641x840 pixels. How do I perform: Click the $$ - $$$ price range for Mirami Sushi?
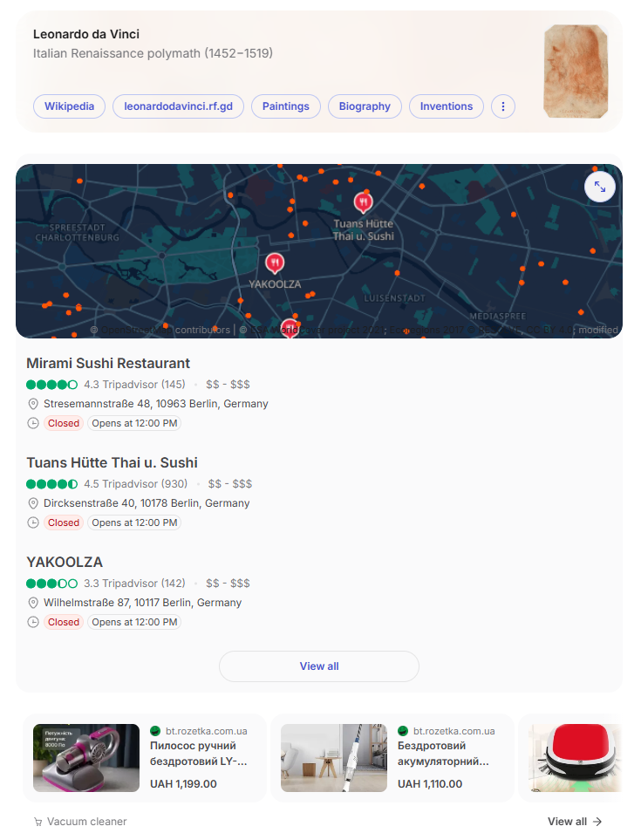click(x=228, y=385)
